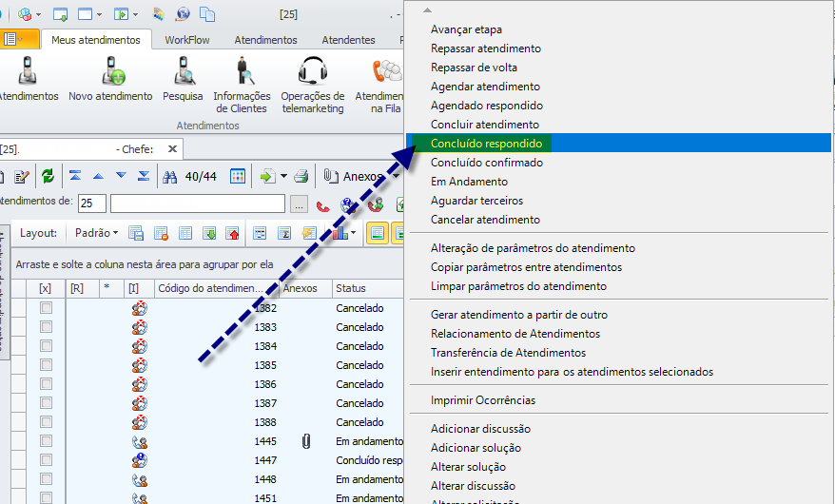The image size is (835, 504).
Task: Click the red phone hang-up icon
Action: pyautogui.click(x=322, y=205)
